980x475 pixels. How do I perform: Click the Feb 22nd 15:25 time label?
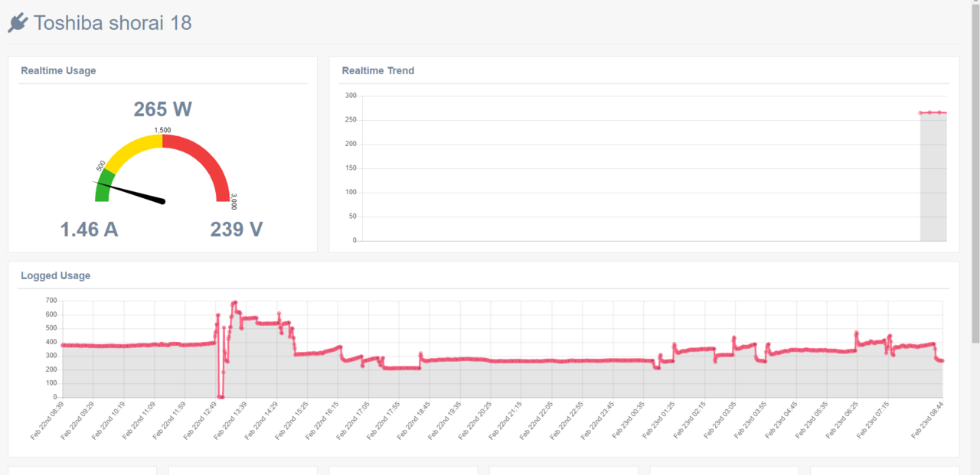coord(292,420)
